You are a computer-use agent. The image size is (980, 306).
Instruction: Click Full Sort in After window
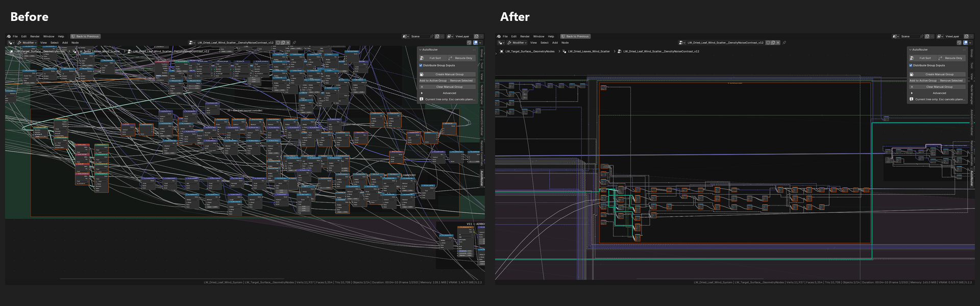click(x=923, y=58)
